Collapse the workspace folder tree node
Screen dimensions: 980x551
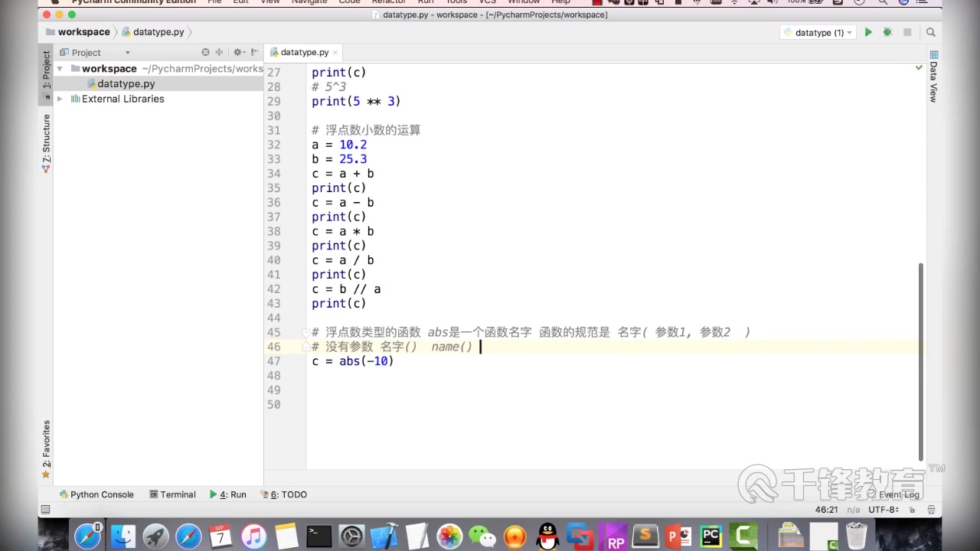click(60, 68)
